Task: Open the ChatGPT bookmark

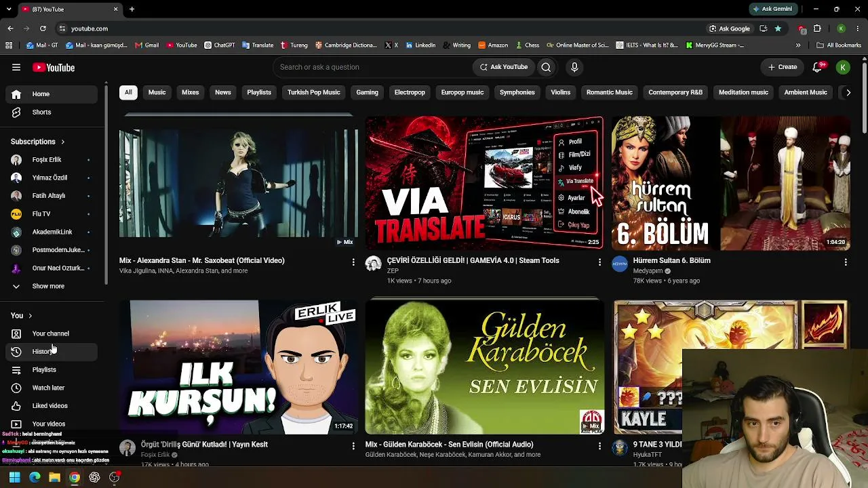Action: 220,45
